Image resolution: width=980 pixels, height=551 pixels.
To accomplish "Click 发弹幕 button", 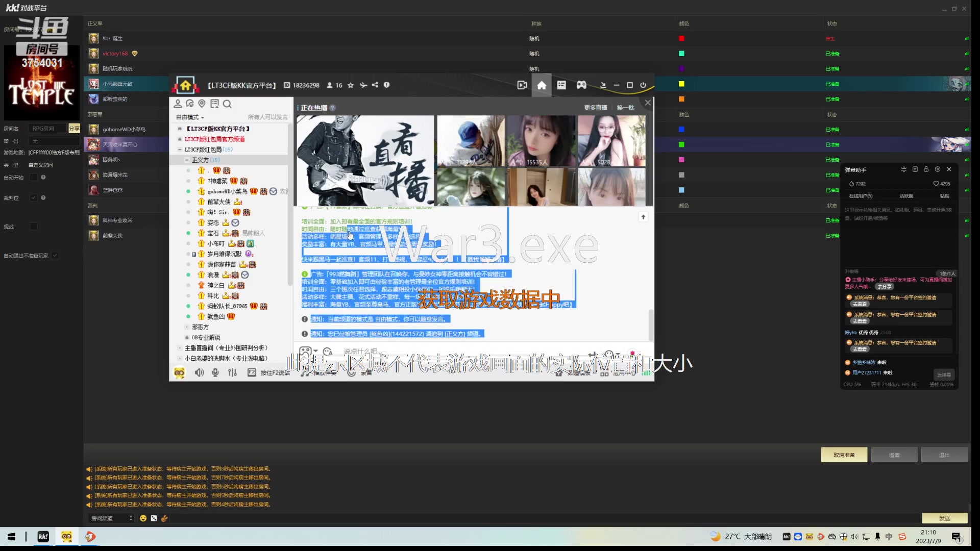I will (x=944, y=375).
